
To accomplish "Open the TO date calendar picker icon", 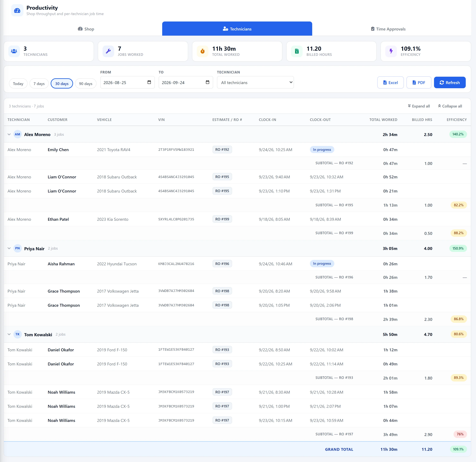I will pos(207,82).
